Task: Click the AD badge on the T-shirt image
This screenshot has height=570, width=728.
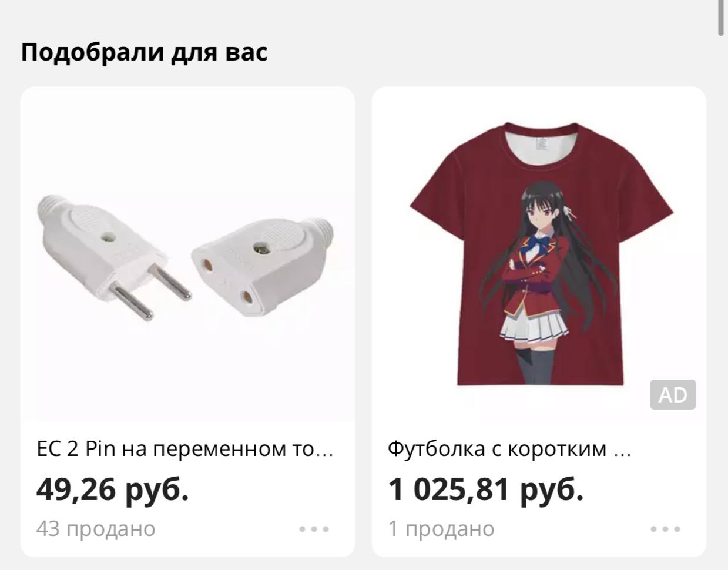Action: click(x=673, y=394)
